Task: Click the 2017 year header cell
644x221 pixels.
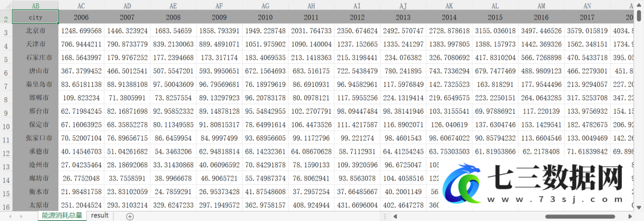Action: point(587,17)
